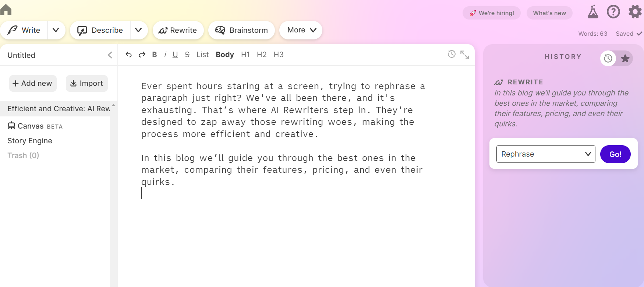Toggle bold formatting
The width and height of the screenshot is (644, 287).
(x=155, y=55)
